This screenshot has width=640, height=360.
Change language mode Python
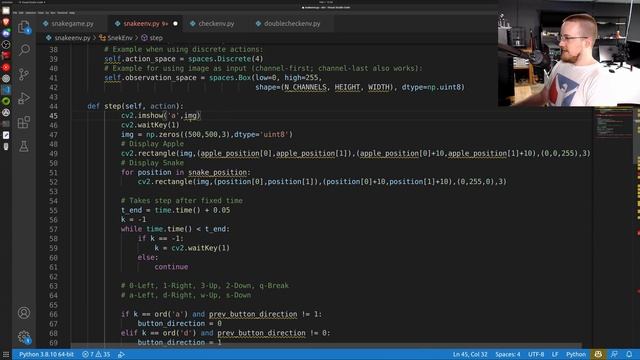coord(576,354)
